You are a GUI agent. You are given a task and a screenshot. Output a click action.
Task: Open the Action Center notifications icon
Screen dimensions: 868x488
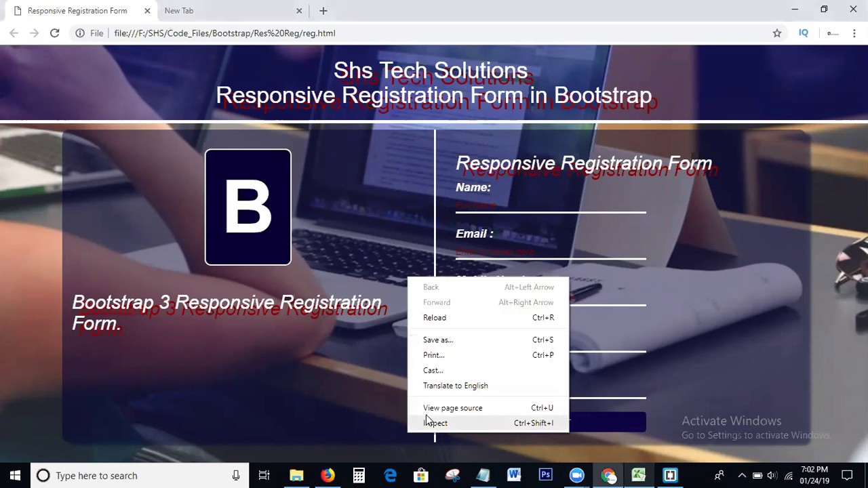(847, 475)
